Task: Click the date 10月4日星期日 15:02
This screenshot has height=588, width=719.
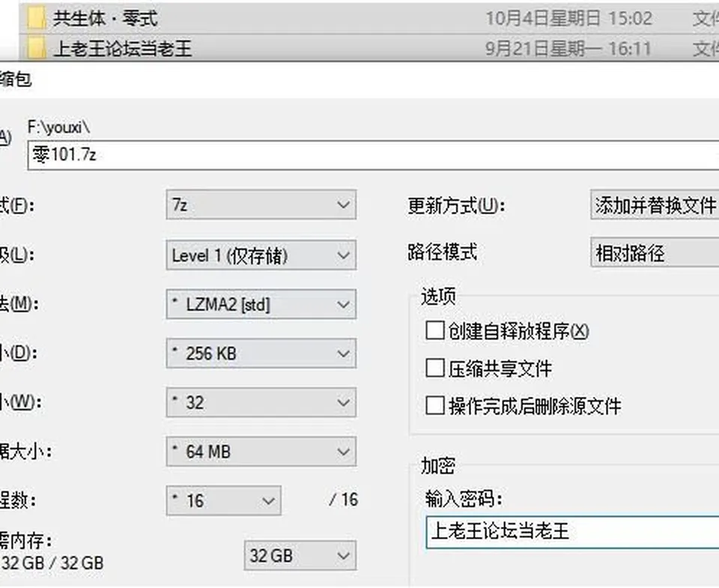Action: [568, 19]
